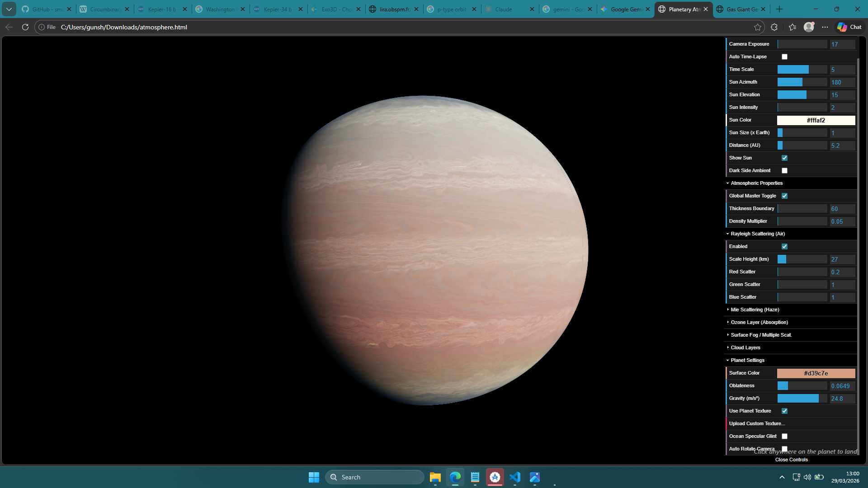This screenshot has height=488, width=868.
Task: Click the Windows Start button
Action: tap(314, 477)
